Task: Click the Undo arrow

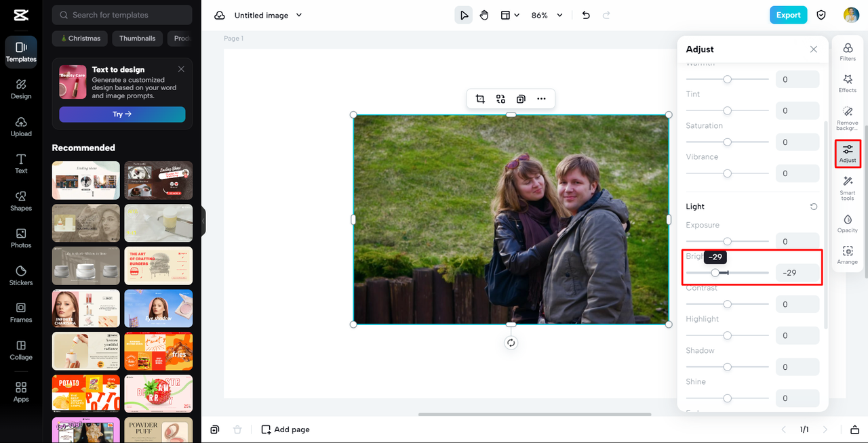Action: pos(586,14)
